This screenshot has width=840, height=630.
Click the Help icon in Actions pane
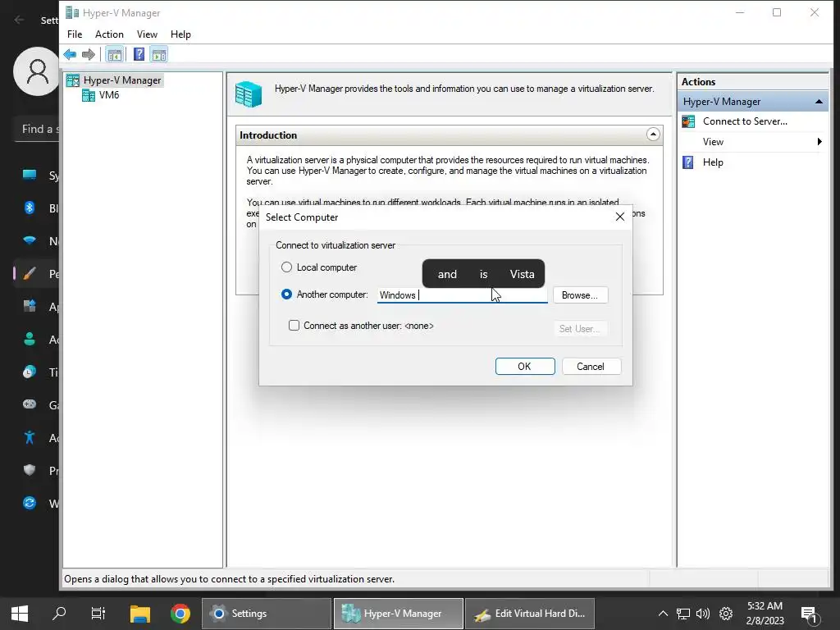click(688, 162)
